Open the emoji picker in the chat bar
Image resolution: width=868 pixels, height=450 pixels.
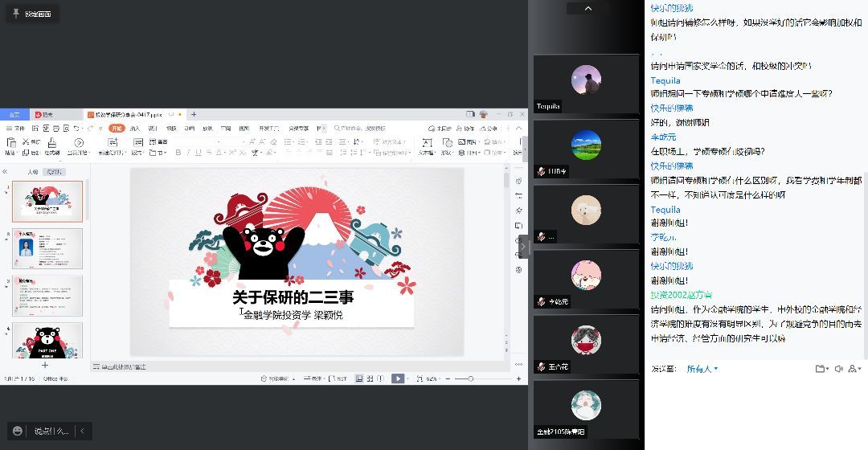coord(18,432)
